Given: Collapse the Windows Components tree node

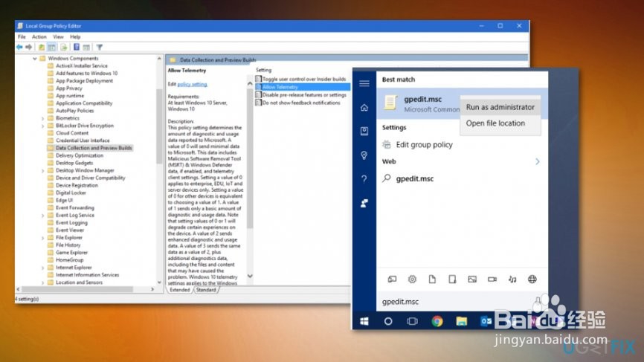Looking at the screenshot, I should pyautogui.click(x=35, y=59).
